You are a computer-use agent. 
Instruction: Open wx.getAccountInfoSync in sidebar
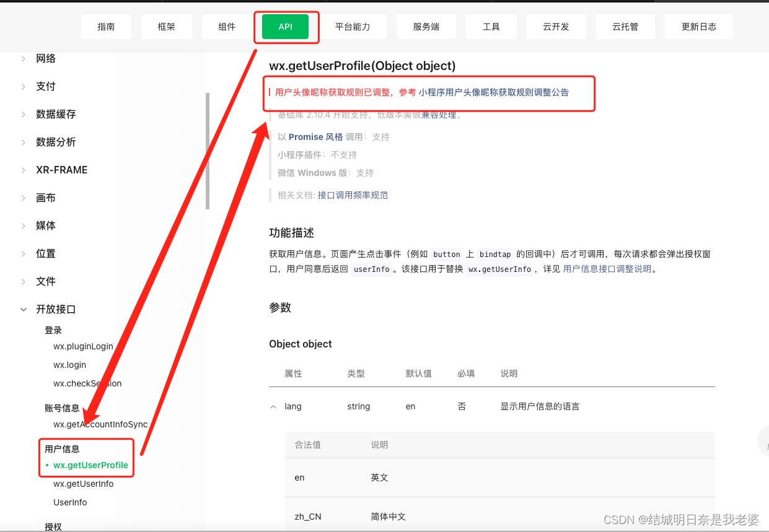tap(100, 424)
